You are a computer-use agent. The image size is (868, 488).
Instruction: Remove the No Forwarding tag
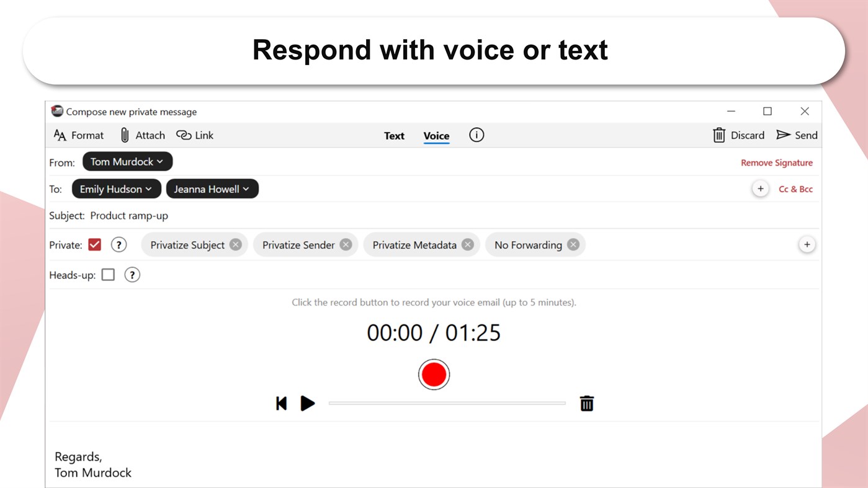[x=573, y=244]
